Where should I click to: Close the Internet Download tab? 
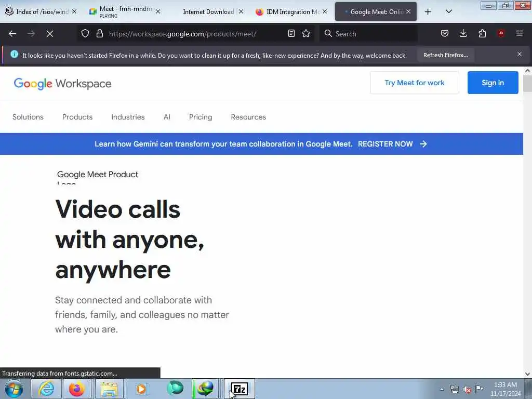(x=241, y=11)
